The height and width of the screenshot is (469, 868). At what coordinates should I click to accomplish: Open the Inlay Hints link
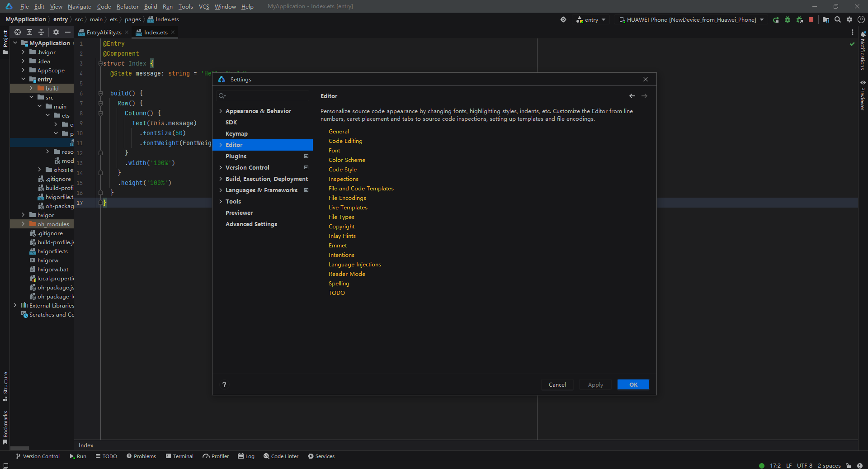(342, 236)
